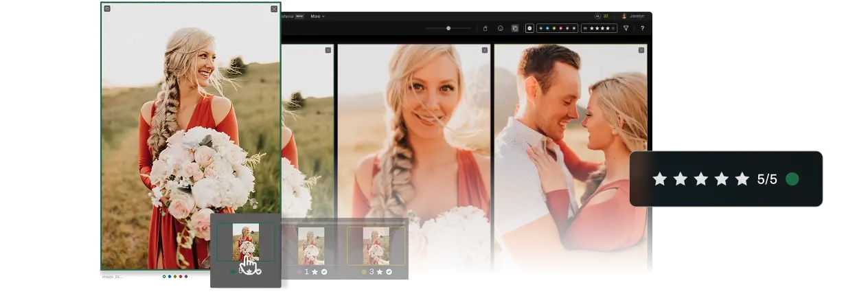Select the 3-star yellow-bordered thumbnail

(376, 245)
